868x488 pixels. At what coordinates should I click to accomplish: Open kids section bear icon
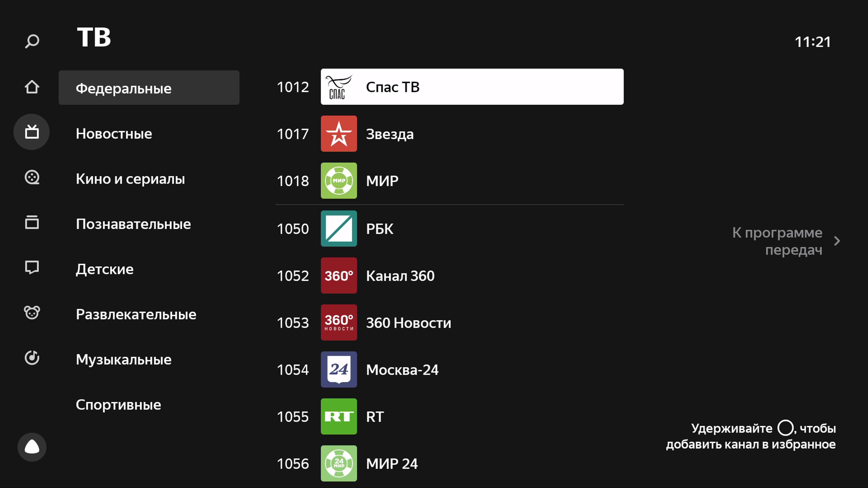pos(32,313)
